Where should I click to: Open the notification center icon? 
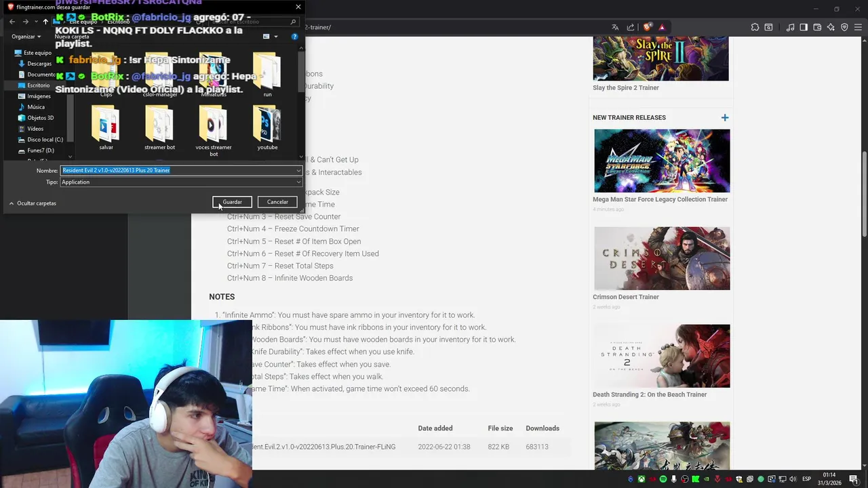[x=854, y=479]
